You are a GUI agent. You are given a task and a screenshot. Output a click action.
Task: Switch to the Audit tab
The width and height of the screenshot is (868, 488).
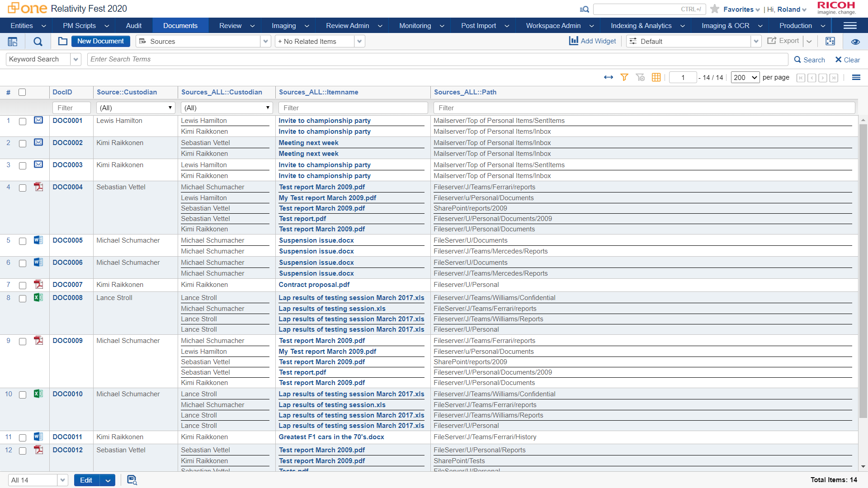tap(134, 26)
